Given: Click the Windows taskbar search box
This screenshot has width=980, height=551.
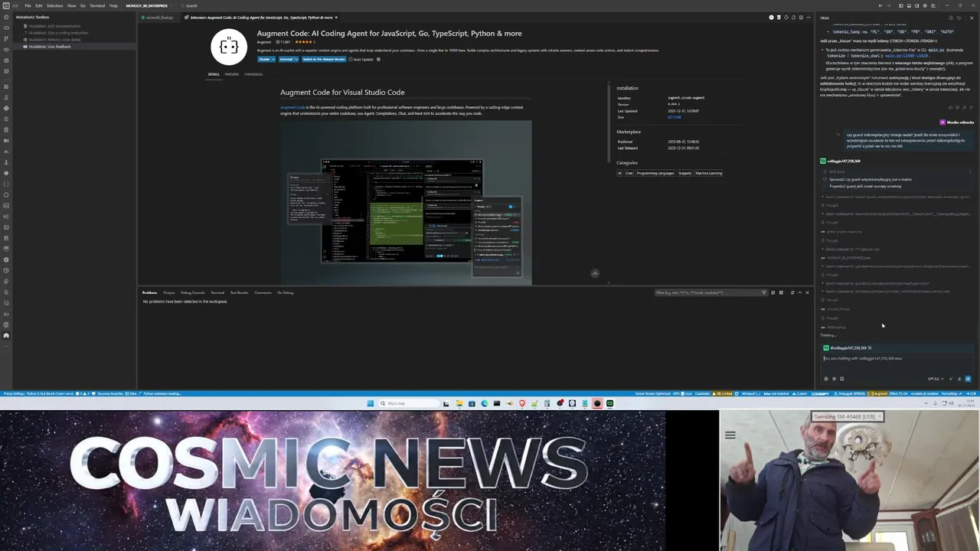Looking at the screenshot, I should [x=408, y=403].
